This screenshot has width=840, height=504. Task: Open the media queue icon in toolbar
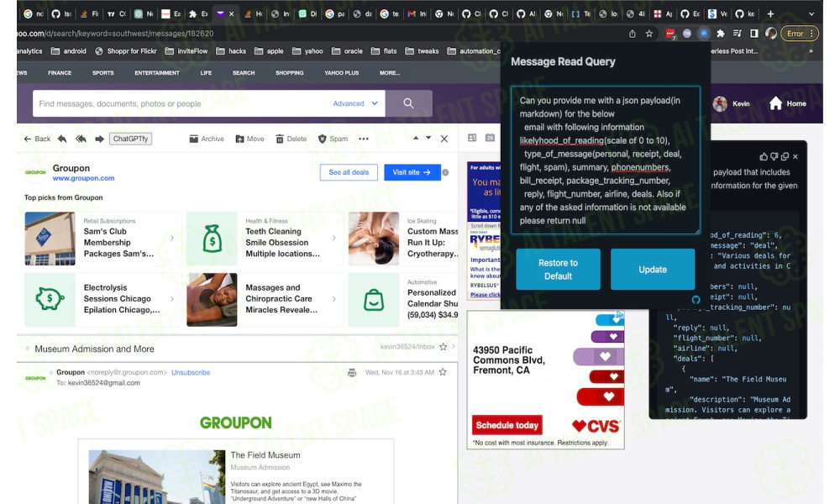pos(738,34)
